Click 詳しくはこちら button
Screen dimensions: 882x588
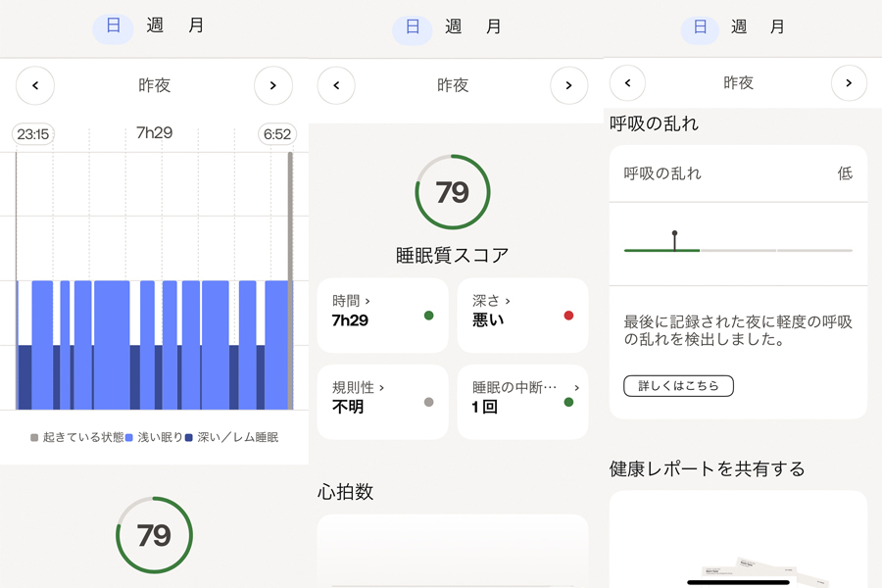(x=678, y=386)
